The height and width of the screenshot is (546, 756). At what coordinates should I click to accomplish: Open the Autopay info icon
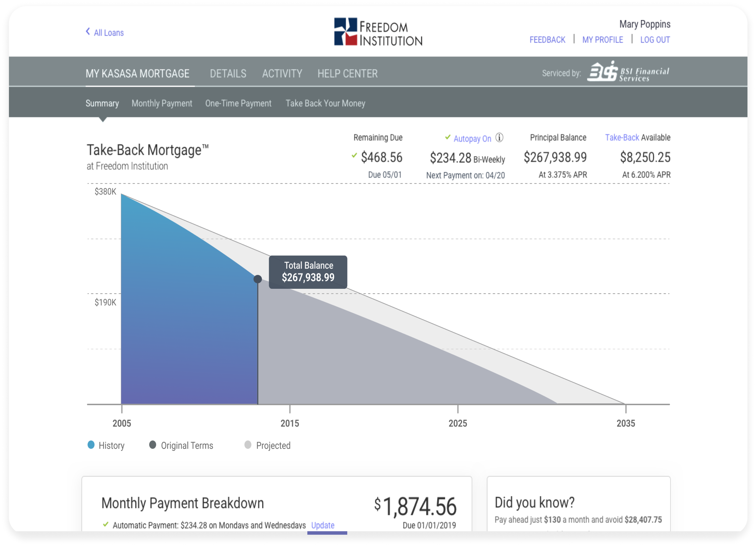pos(499,137)
